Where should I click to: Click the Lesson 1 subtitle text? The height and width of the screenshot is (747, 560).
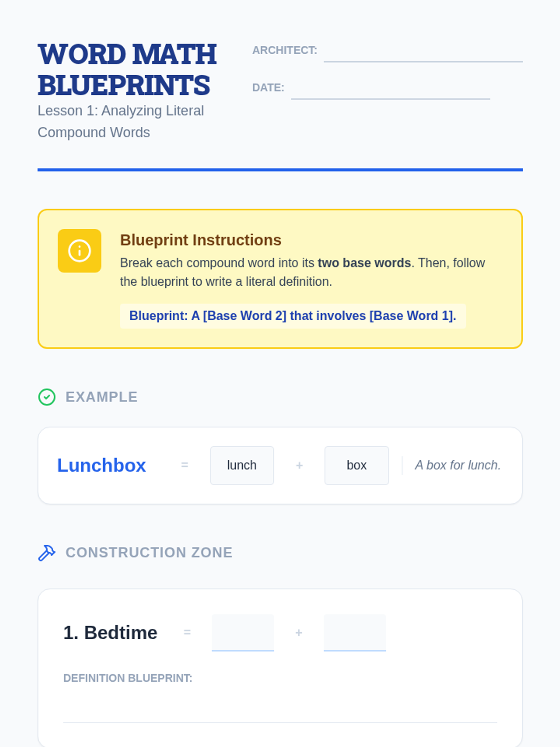(x=120, y=121)
